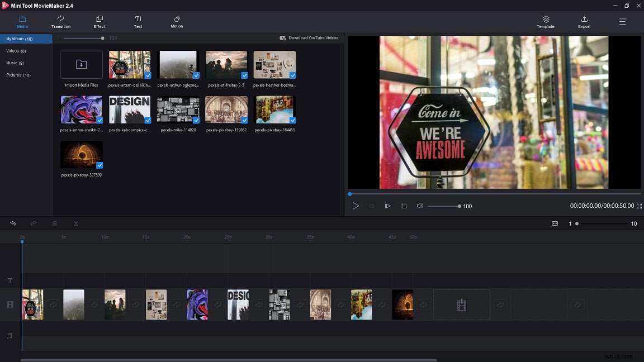Screen dimensions: 644x362
Task: Adjust the timeline zoom slider
Action: pyautogui.click(x=576, y=223)
